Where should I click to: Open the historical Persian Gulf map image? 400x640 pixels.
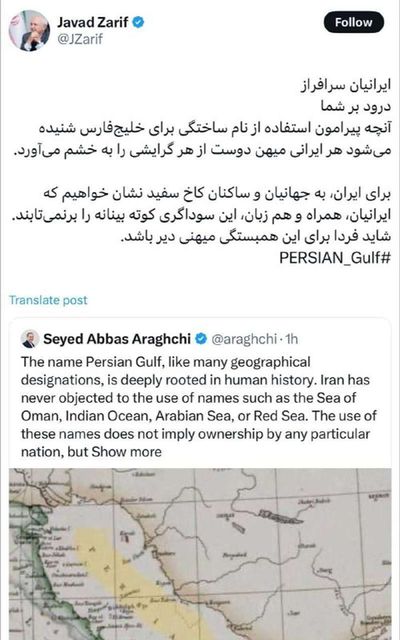[x=200, y=554]
